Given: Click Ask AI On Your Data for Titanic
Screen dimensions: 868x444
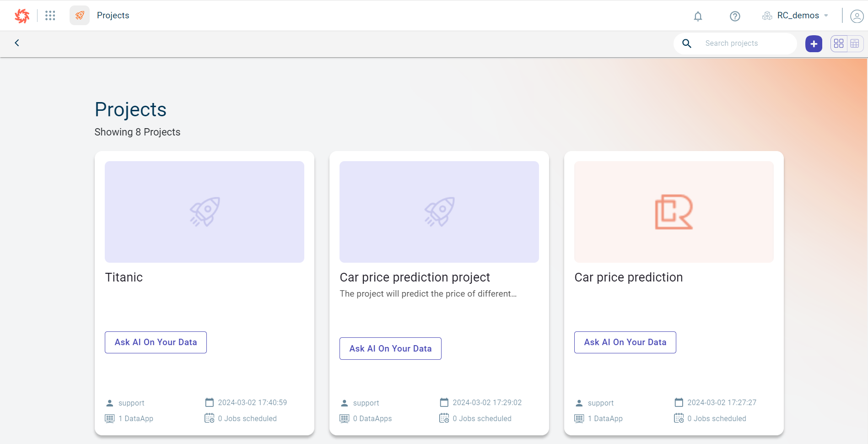Looking at the screenshot, I should tap(156, 342).
